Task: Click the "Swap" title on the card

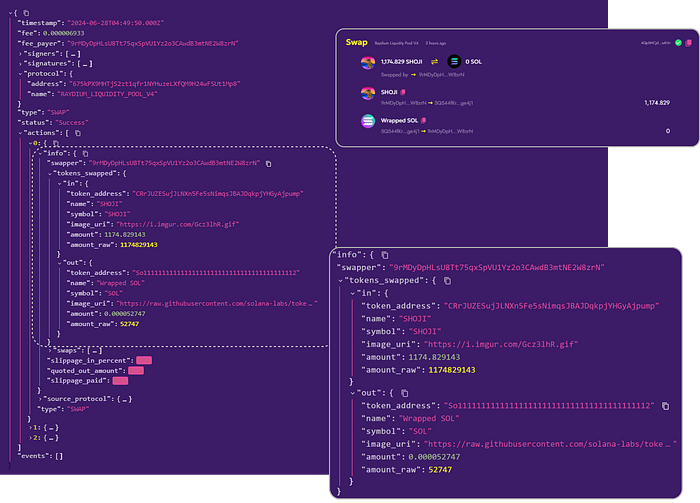Action: coord(356,42)
